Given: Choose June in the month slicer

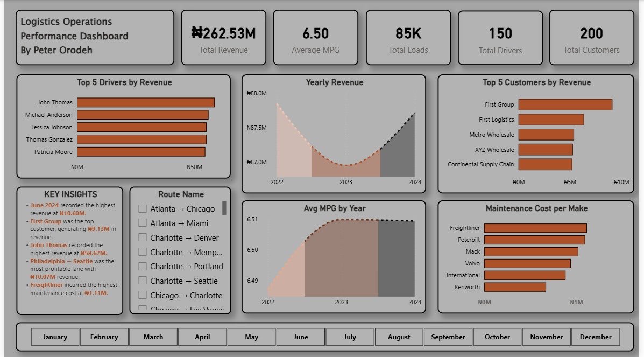Looking at the screenshot, I should (x=301, y=337).
